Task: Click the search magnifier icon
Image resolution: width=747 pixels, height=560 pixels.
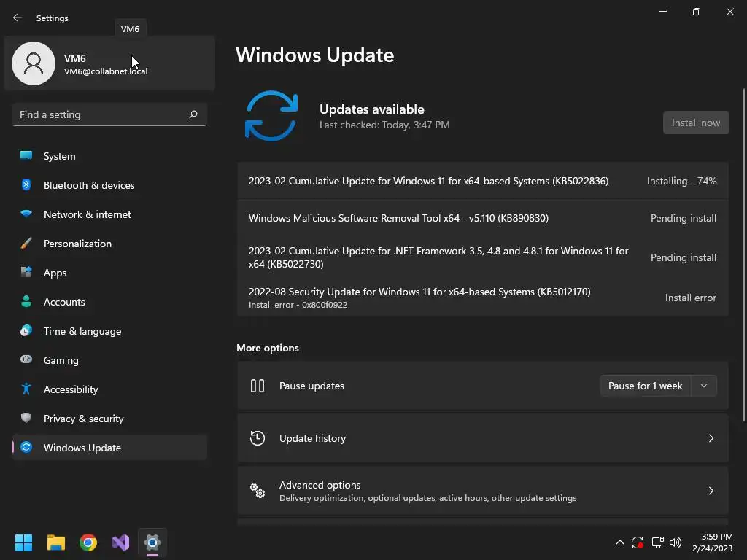Action: [193, 114]
